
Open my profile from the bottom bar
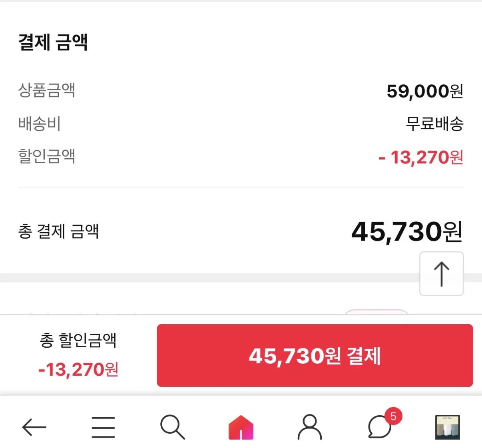coord(310,427)
